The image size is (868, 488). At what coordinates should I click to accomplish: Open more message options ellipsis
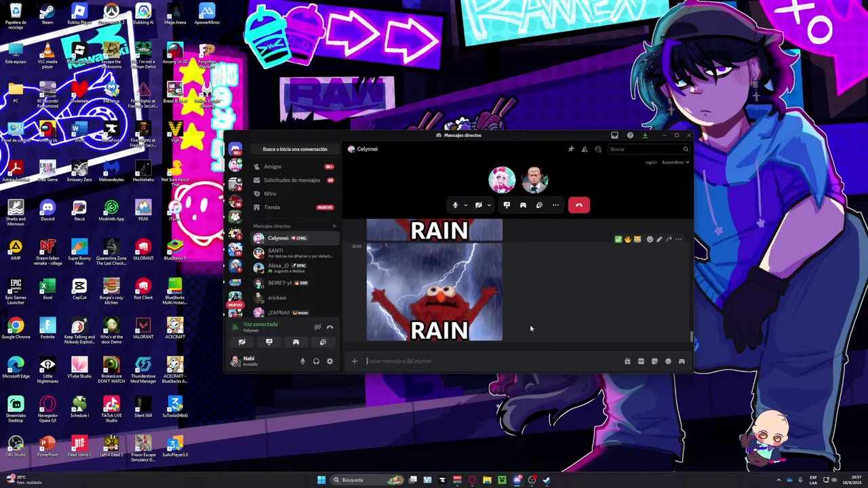click(678, 239)
